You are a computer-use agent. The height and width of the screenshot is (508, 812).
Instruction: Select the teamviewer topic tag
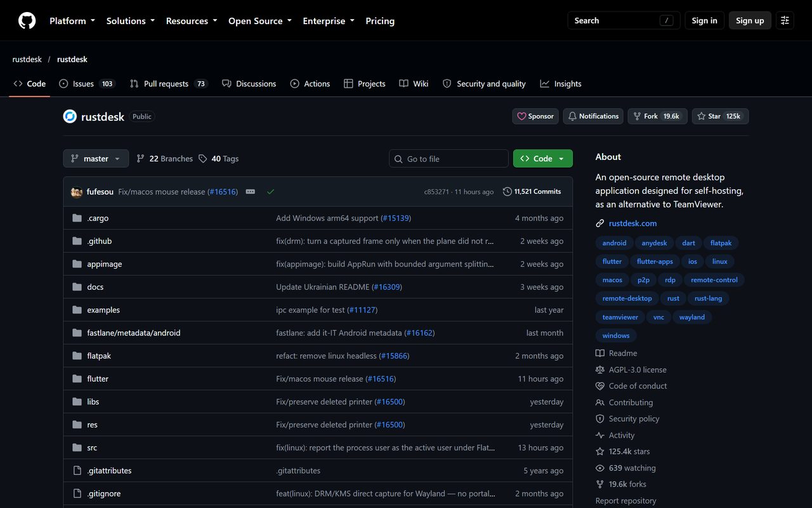(620, 317)
